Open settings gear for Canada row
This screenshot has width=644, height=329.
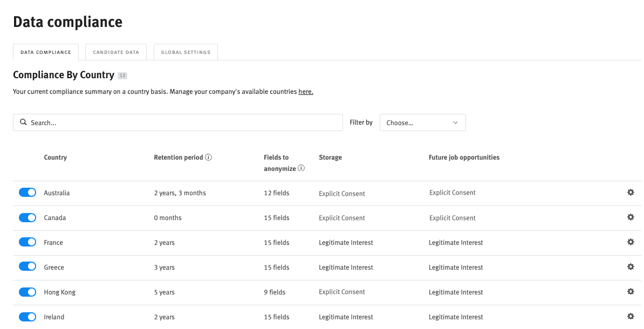click(x=631, y=217)
